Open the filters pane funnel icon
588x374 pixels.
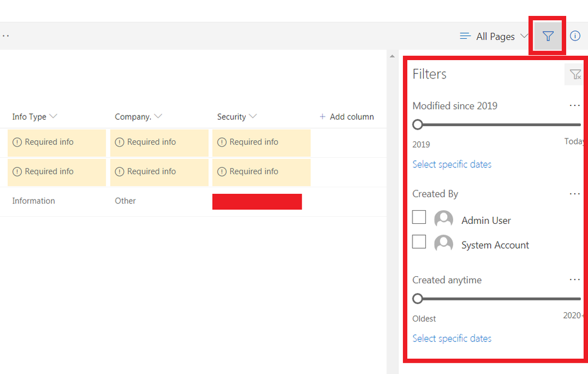(548, 37)
